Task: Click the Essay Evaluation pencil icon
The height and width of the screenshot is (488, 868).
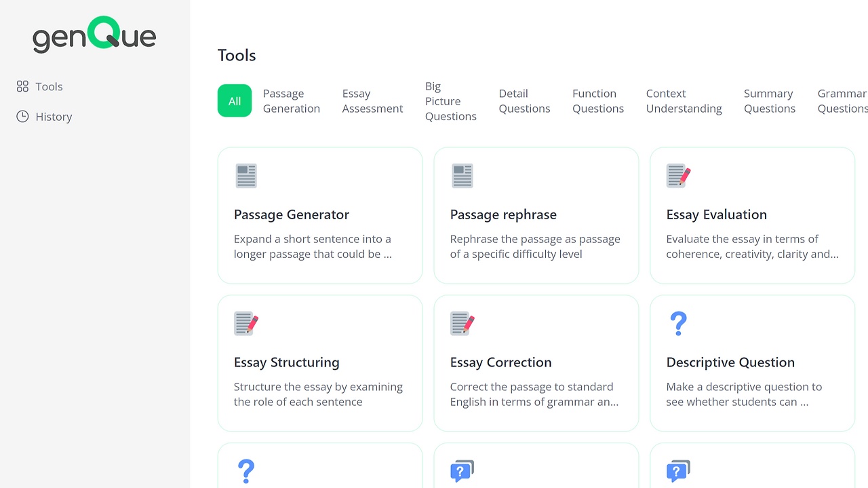Action: (678, 176)
